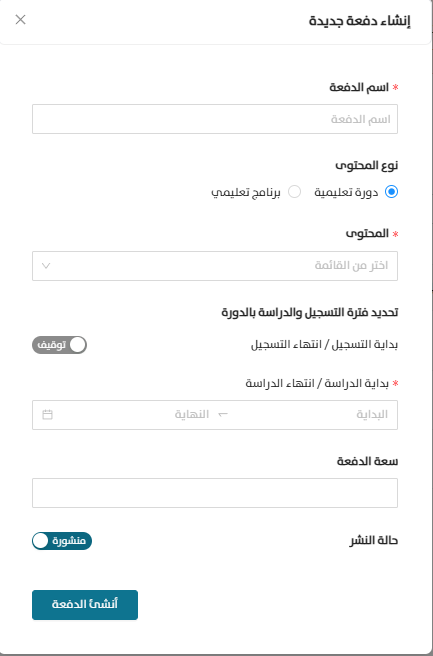Close the إنشاء دفعة جديدة dialog with X

point(20,20)
